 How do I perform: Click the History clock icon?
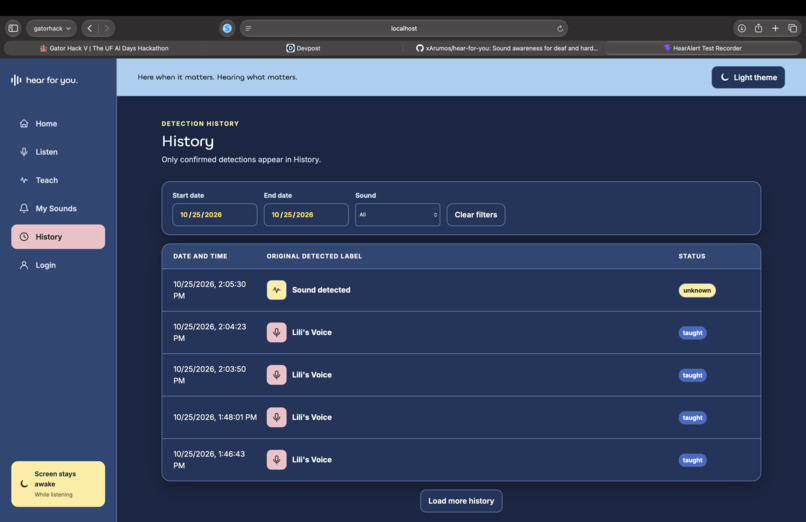coord(24,236)
